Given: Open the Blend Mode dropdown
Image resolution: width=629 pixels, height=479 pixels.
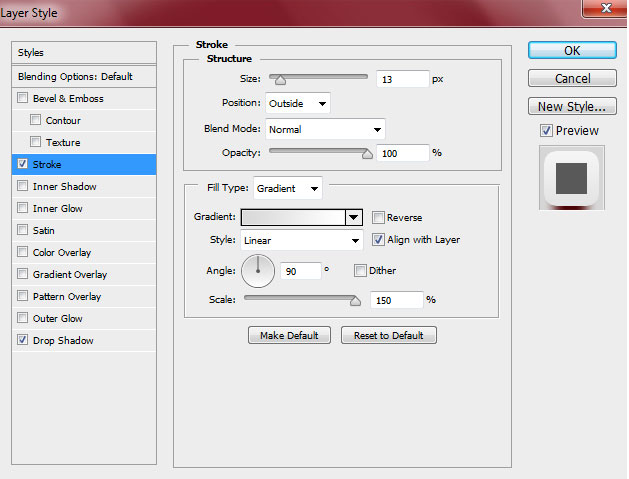Looking at the screenshot, I should coord(325,129).
